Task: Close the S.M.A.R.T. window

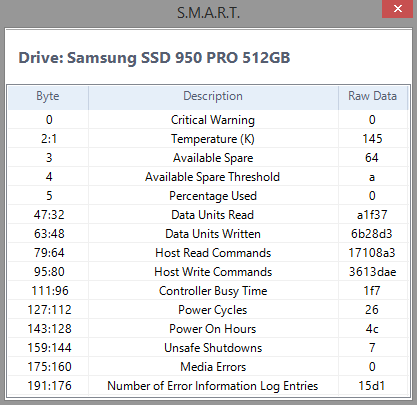Action: (x=397, y=9)
